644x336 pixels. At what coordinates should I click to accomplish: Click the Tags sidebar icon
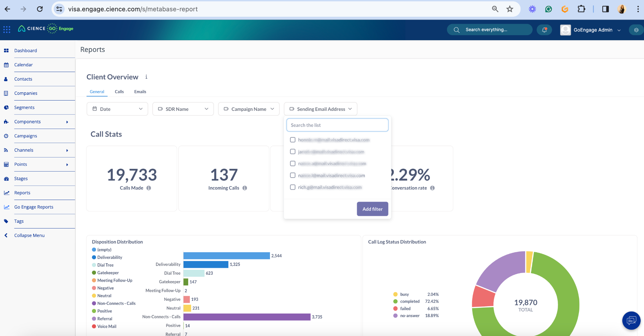click(x=6, y=221)
